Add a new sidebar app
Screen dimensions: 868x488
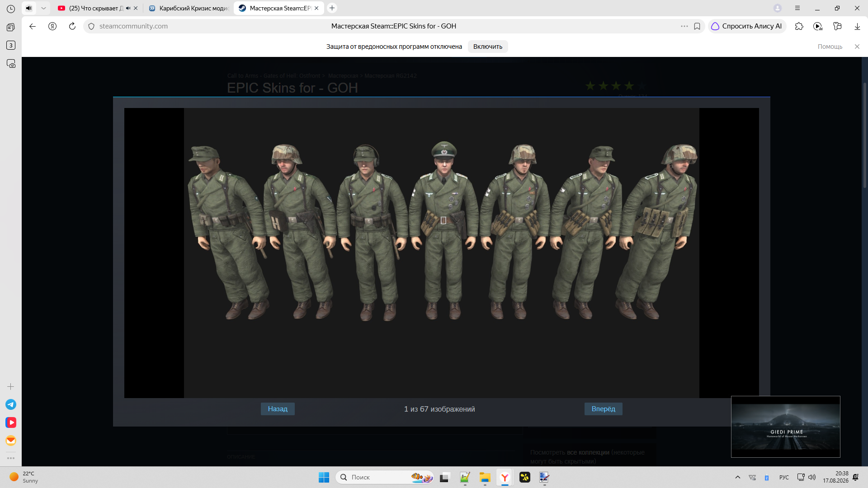tap(11, 387)
